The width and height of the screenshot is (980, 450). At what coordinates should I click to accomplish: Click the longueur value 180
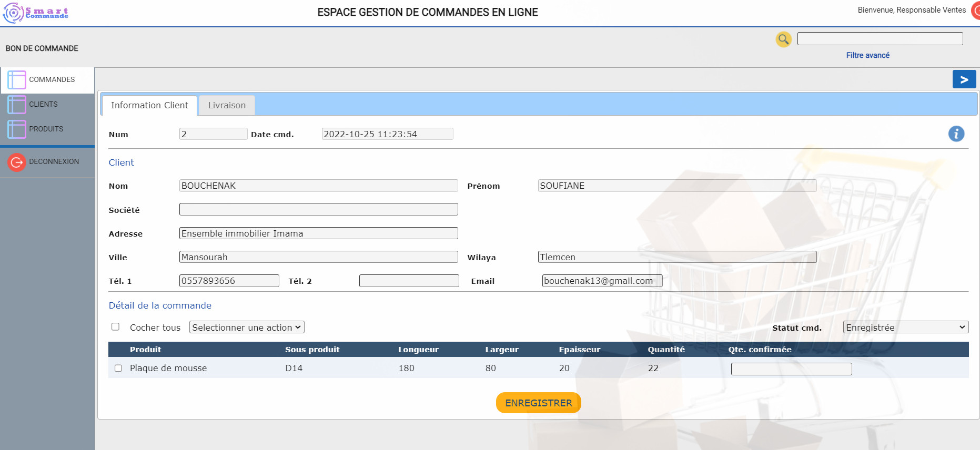pos(406,368)
